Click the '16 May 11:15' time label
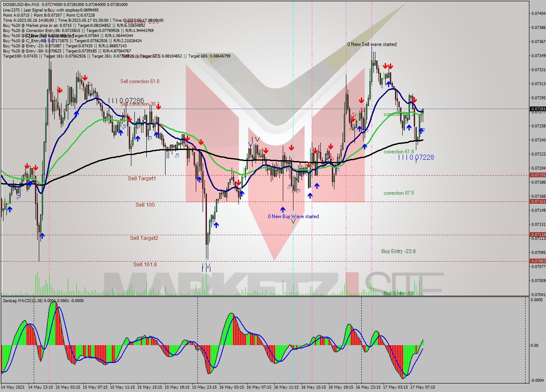Image resolution: width=546 pixels, height=392 pixels. point(286,387)
